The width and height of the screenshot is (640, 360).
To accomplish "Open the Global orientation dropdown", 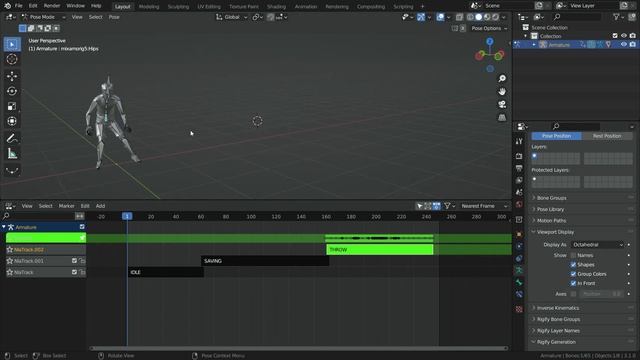I will tap(232, 17).
